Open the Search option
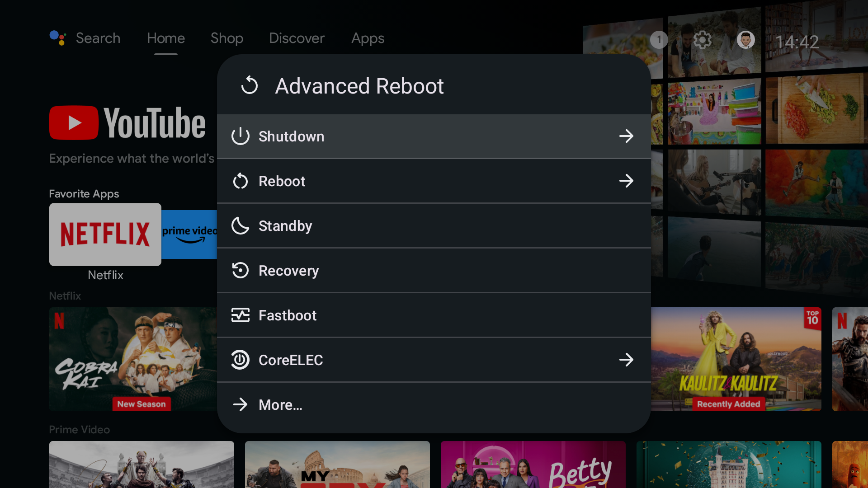This screenshot has width=868, height=488. (98, 38)
